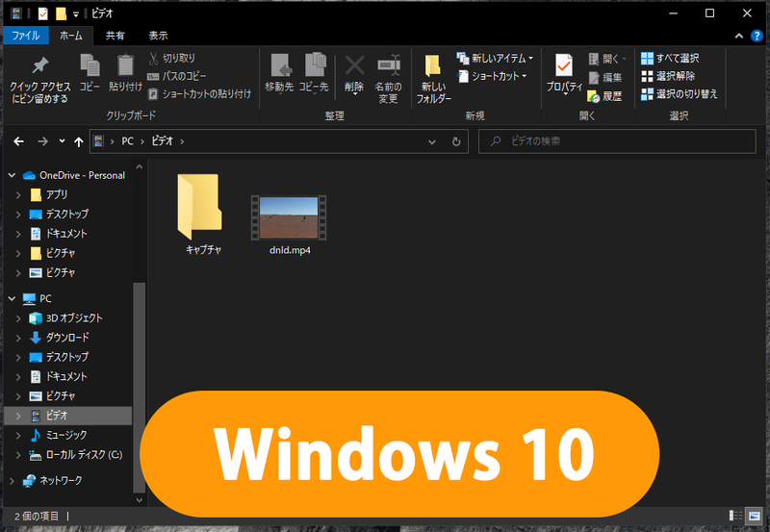The width and height of the screenshot is (770, 532).
Task: Switch to the ホーム (Home) tab
Action: [x=71, y=36]
